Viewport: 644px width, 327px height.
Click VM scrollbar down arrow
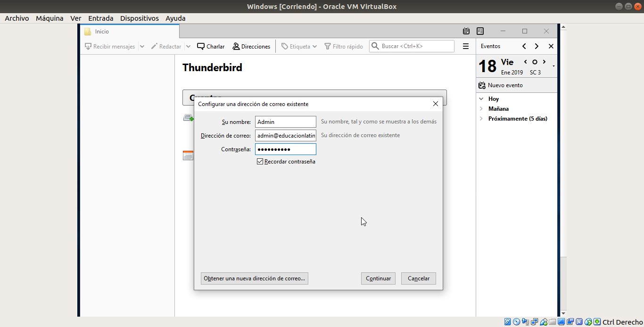pos(563,313)
